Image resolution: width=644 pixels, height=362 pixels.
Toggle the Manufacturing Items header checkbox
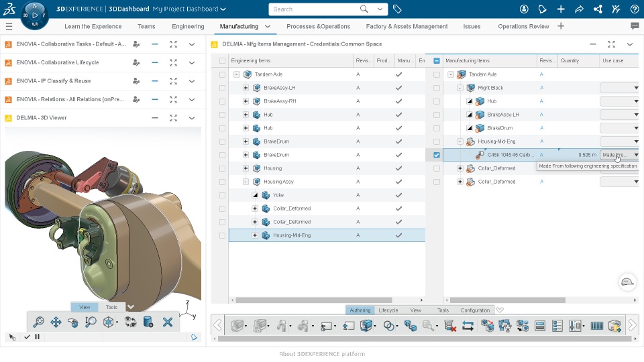[x=437, y=61]
